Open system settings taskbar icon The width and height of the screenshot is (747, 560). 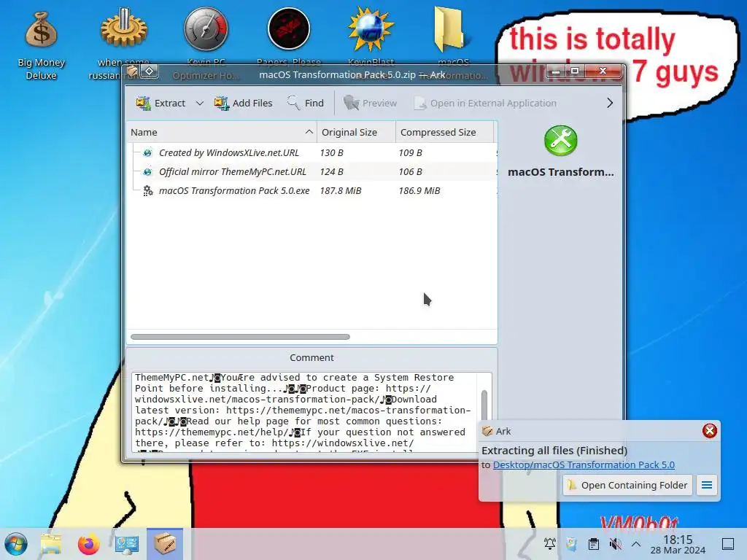point(127,544)
